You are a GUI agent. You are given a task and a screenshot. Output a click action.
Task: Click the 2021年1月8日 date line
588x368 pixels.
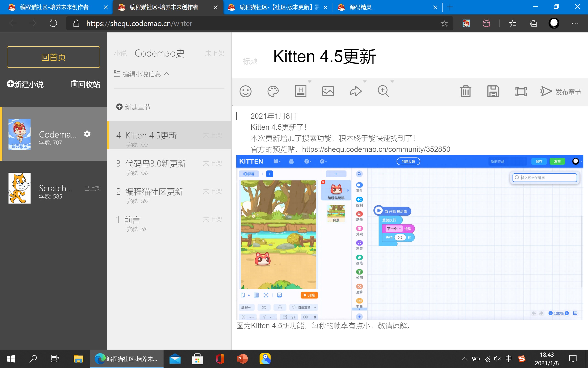point(274,116)
